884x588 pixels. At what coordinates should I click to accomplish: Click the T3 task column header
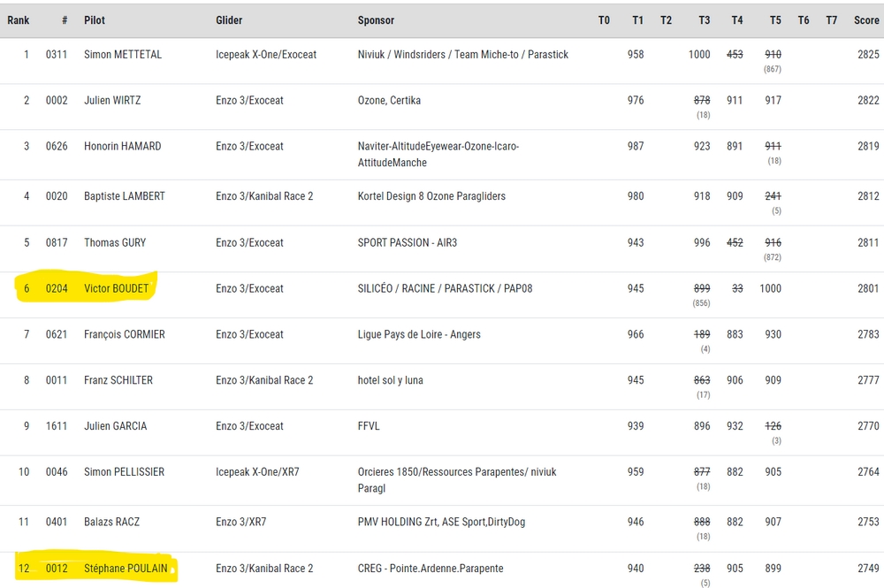point(704,20)
